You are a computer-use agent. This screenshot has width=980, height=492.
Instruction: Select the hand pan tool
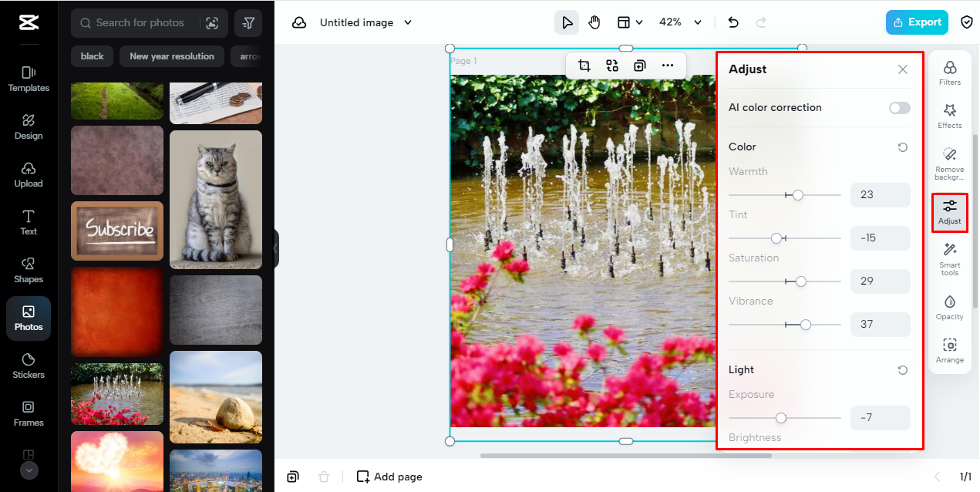pyautogui.click(x=594, y=22)
